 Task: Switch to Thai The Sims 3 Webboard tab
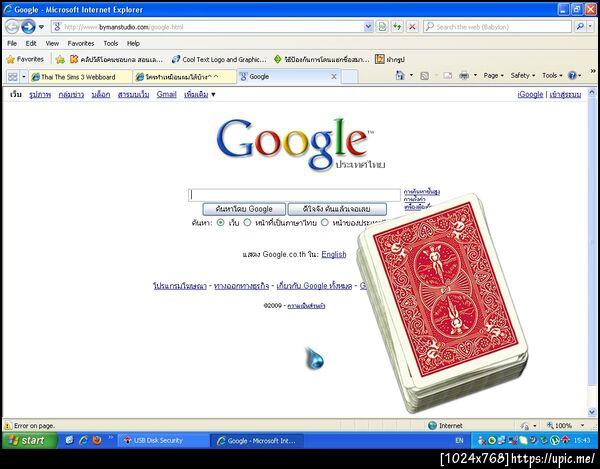(x=80, y=77)
